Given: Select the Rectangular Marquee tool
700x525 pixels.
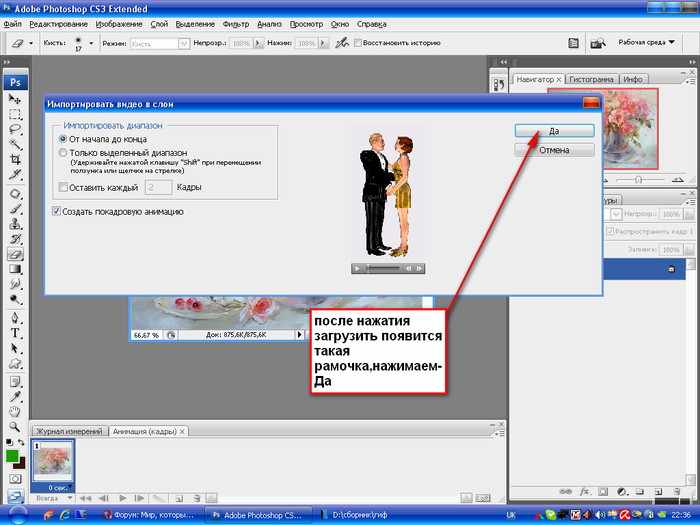Looking at the screenshot, I should pyautogui.click(x=15, y=114).
